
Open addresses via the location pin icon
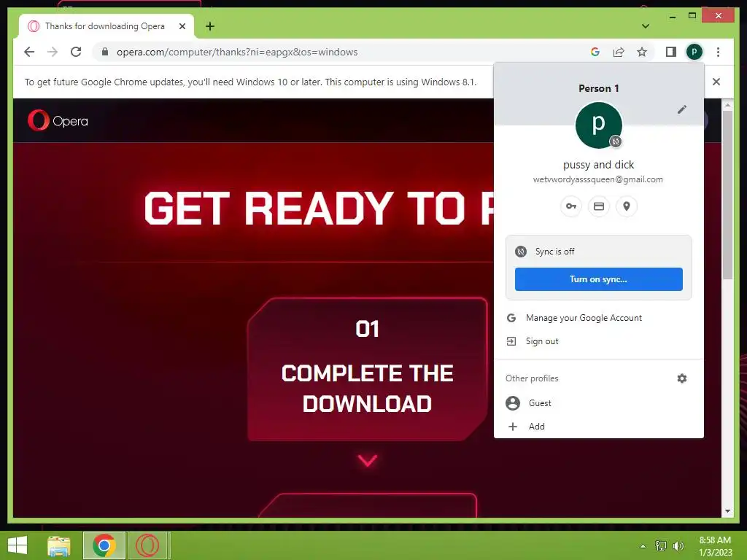[627, 206]
